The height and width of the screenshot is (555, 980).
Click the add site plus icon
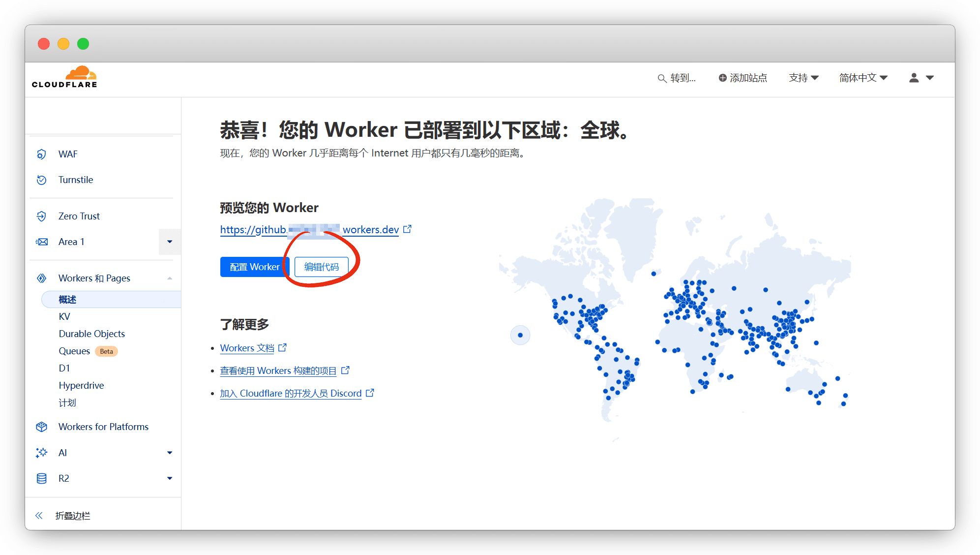[x=722, y=78]
